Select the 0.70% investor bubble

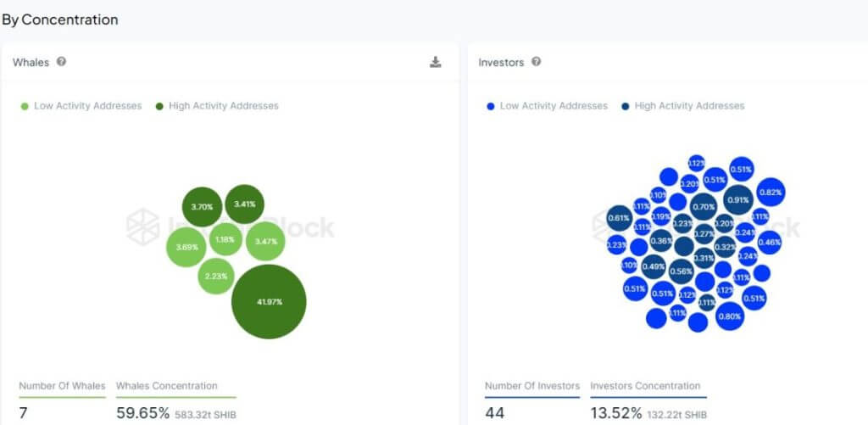(704, 206)
